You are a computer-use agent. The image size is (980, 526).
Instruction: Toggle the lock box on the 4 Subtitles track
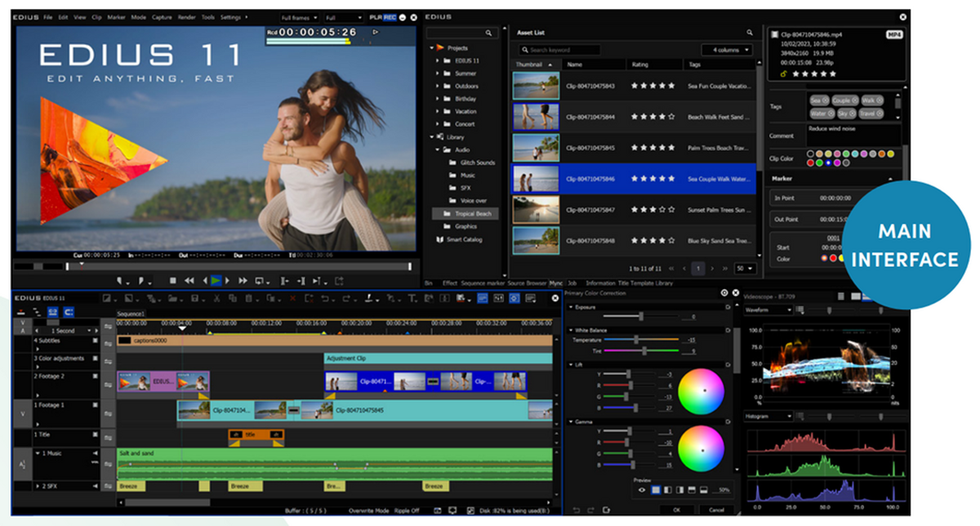point(95,340)
